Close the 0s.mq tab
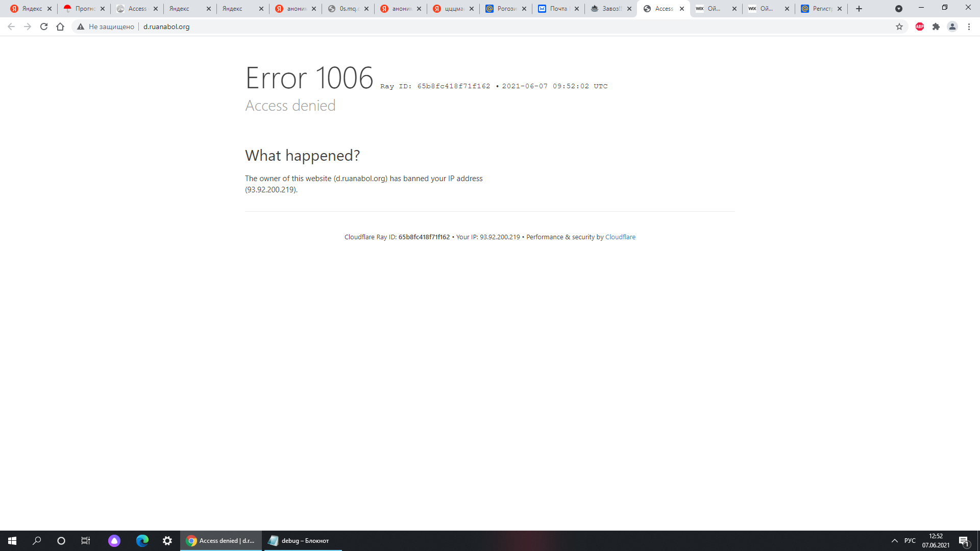Image resolution: width=980 pixels, height=551 pixels. [366, 9]
